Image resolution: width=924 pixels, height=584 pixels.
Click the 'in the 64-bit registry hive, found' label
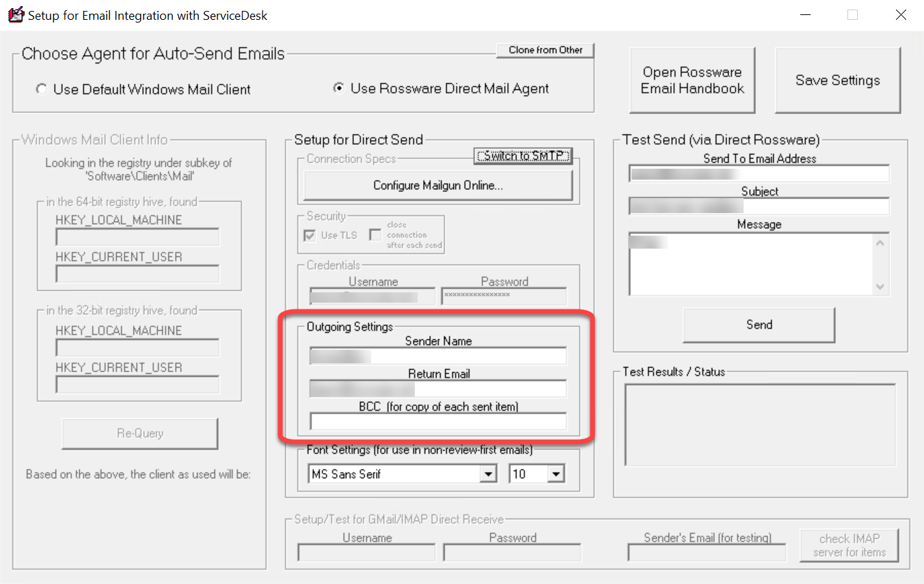click(x=122, y=201)
